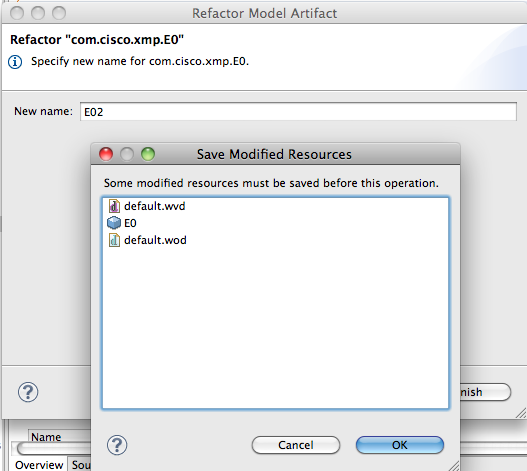This screenshot has height=471, width=527.
Task: Zoom the Save Modified Resources window
Action: click(148, 154)
